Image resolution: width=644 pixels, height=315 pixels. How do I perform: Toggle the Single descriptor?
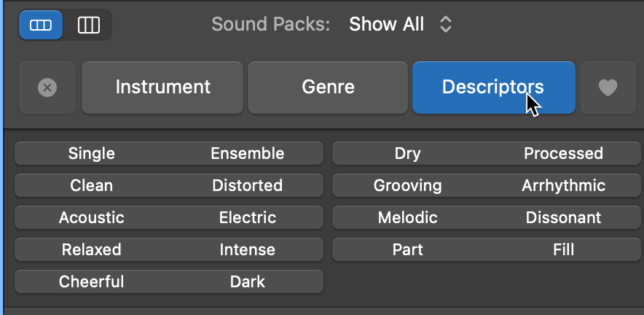click(x=92, y=153)
